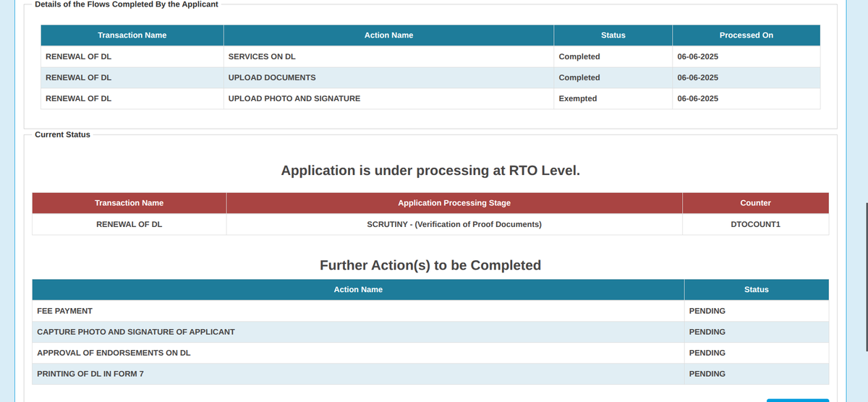Click 'Details of the Flows Completed By the Applicant' legend

pyautogui.click(x=127, y=4)
